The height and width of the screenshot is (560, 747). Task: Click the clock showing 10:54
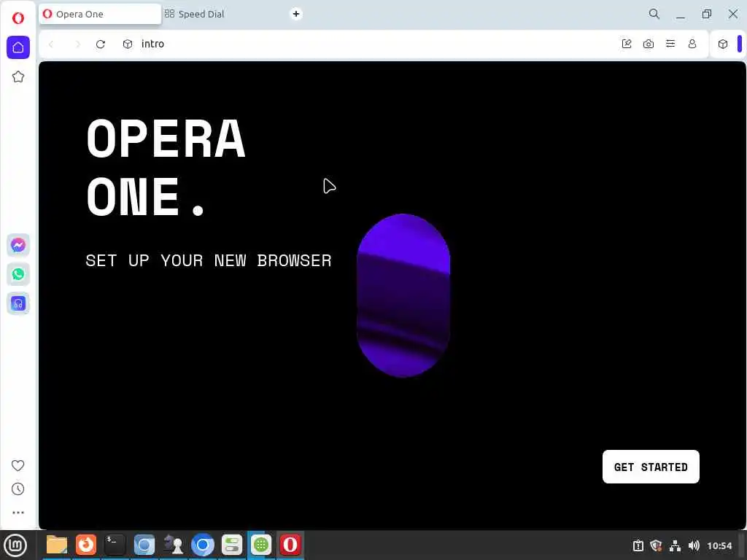(719, 545)
